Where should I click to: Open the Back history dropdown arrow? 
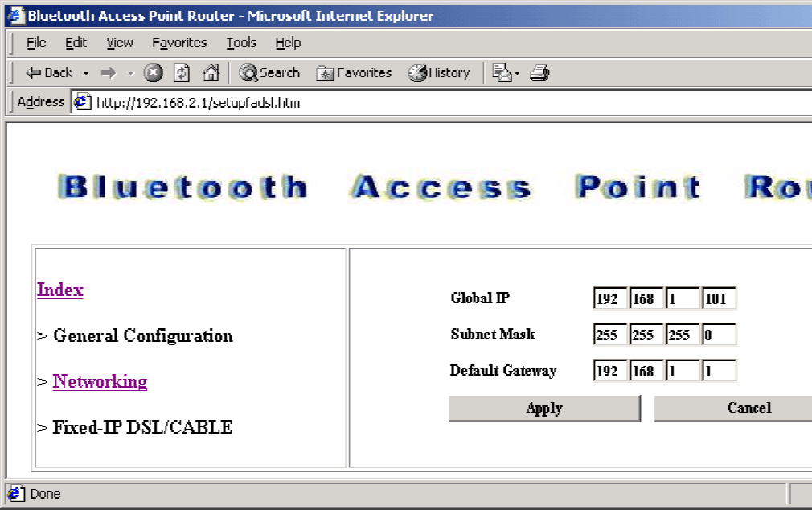(x=86, y=73)
